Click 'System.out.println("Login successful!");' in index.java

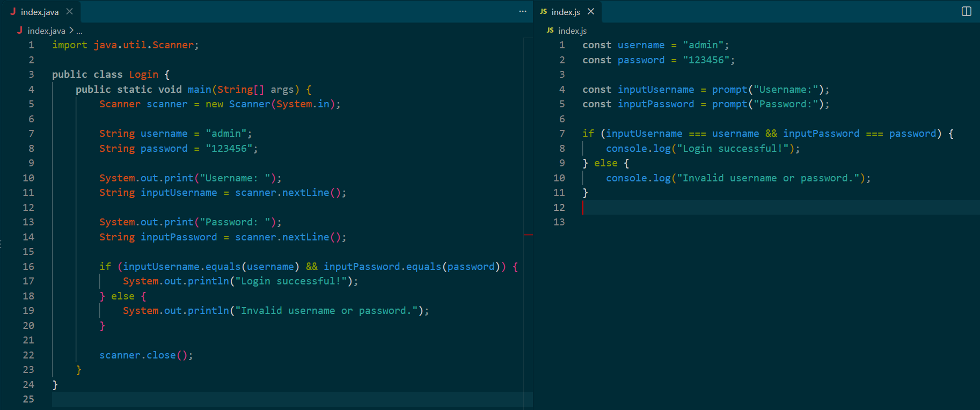(240, 281)
